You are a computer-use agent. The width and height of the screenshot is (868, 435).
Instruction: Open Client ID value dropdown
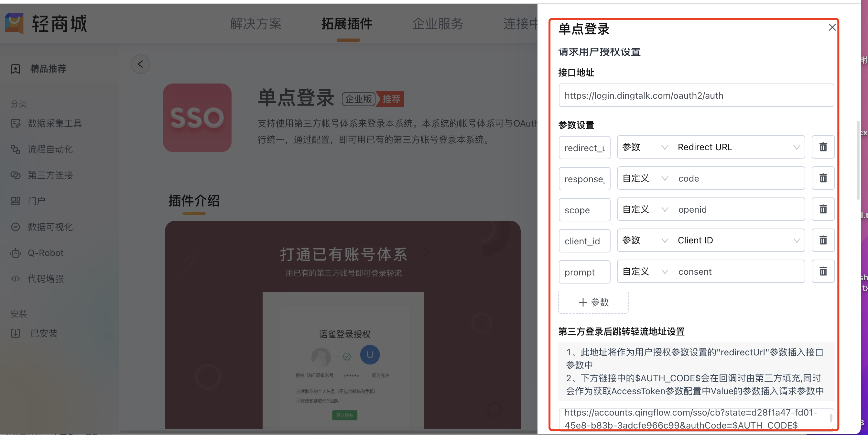tap(739, 240)
